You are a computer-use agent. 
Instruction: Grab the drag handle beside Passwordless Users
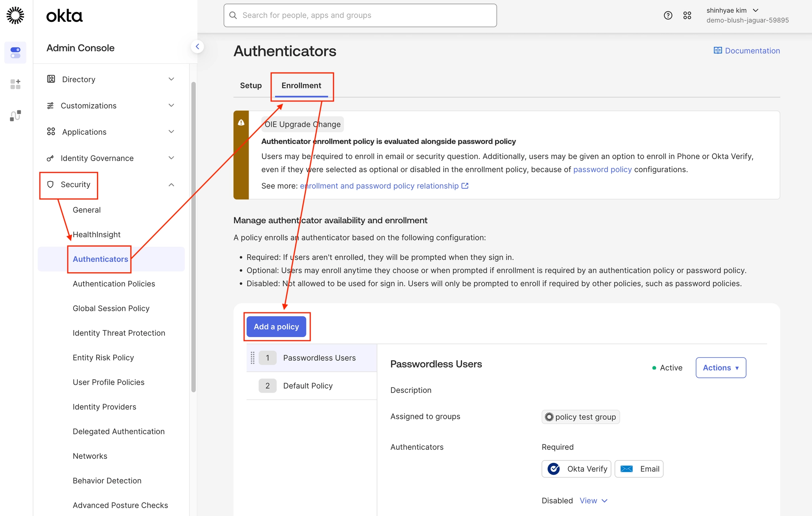(253, 358)
